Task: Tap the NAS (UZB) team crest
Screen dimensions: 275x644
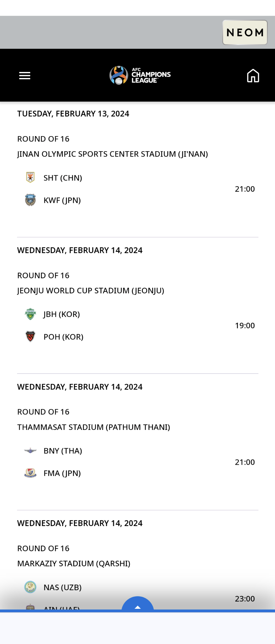Action: [x=30, y=587]
